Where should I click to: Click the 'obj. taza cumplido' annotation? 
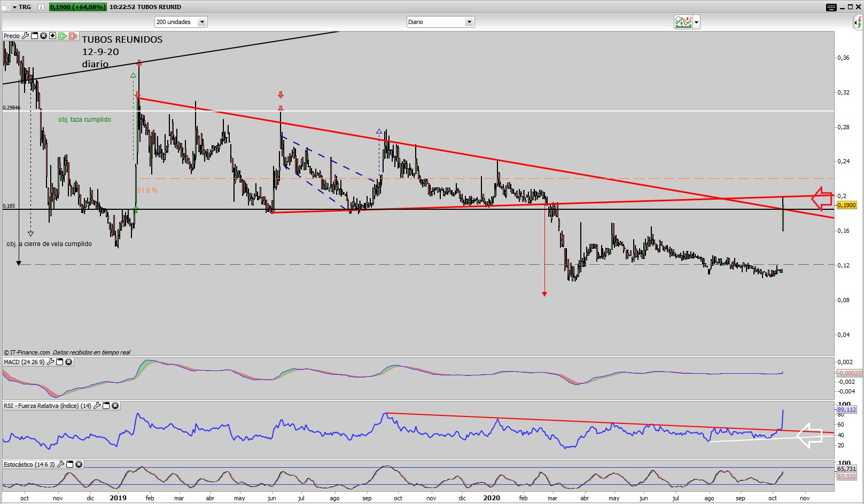[85, 120]
